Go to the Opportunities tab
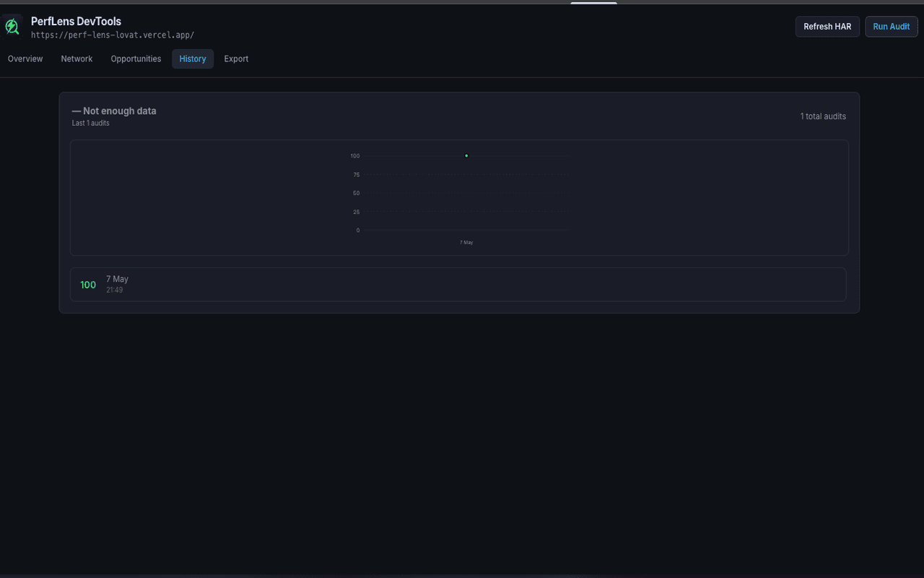Viewport: 924px width, 578px height. click(x=136, y=59)
